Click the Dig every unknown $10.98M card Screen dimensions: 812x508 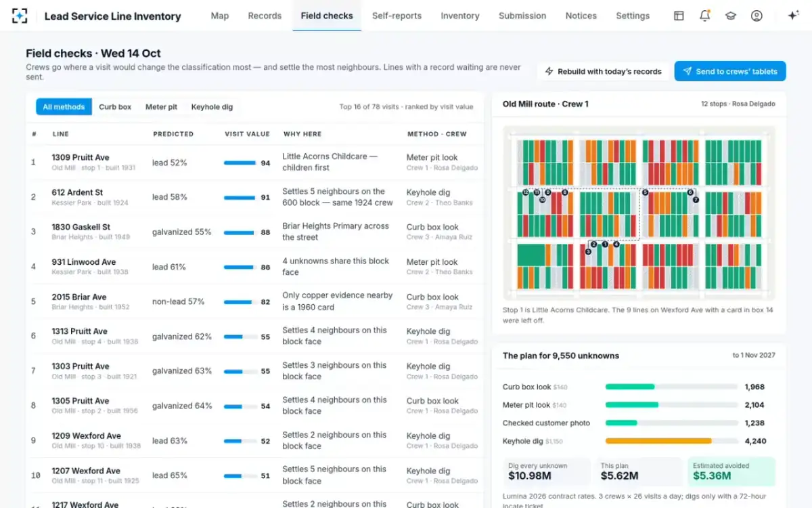pos(547,471)
